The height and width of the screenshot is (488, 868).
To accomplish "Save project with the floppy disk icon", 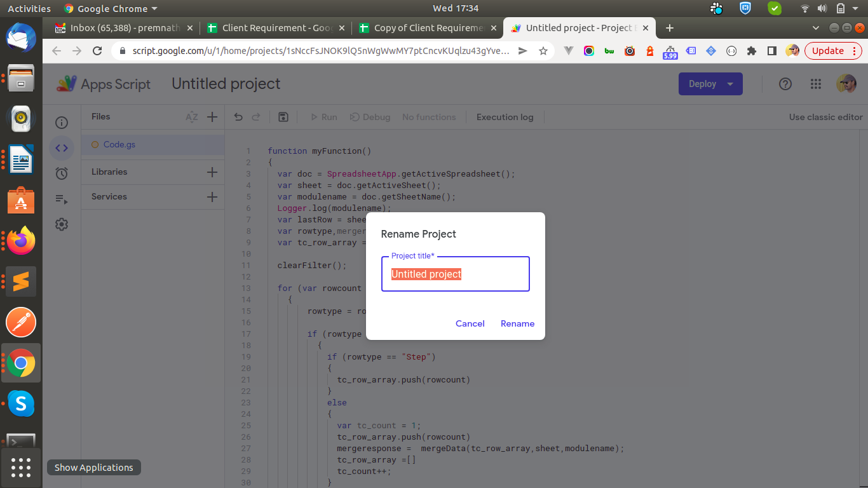I will pyautogui.click(x=283, y=117).
